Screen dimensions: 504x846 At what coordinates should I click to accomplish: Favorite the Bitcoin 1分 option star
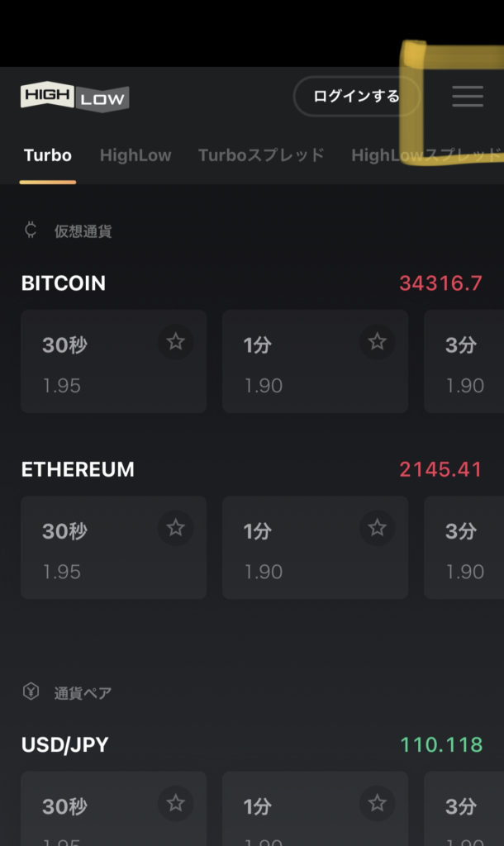378,342
